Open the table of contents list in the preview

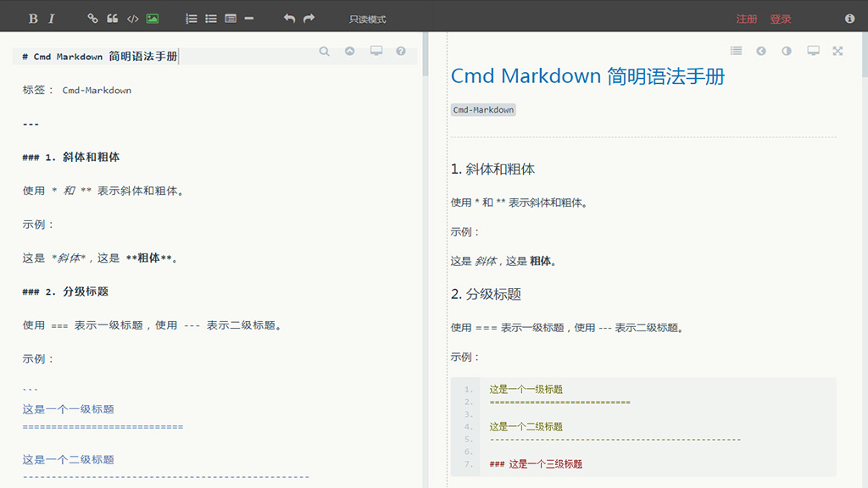coord(736,51)
